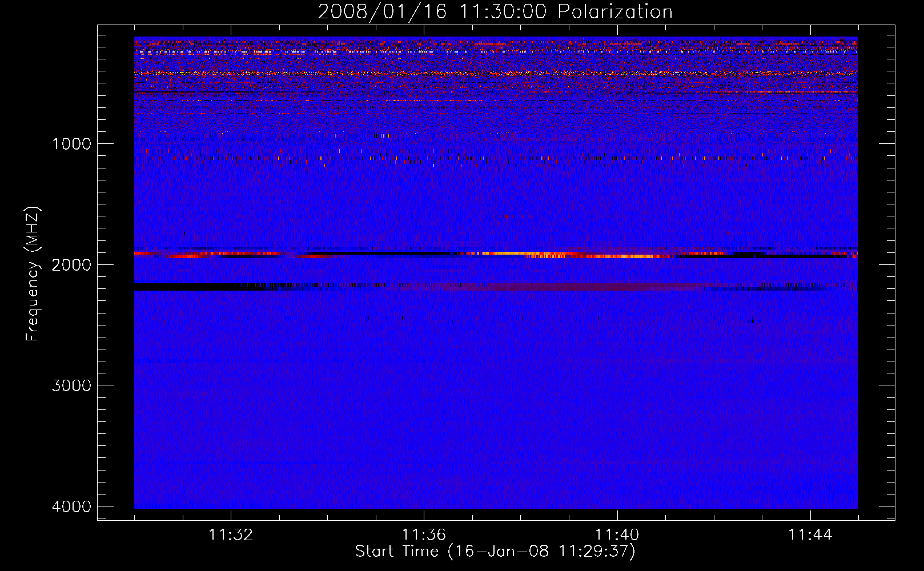
Task: Click the 2000 frequency tick label
Action: pos(72,265)
